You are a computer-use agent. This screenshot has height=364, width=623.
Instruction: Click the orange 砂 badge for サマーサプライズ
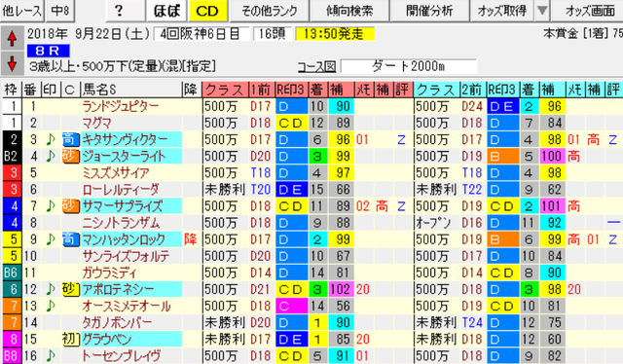[x=70, y=205]
